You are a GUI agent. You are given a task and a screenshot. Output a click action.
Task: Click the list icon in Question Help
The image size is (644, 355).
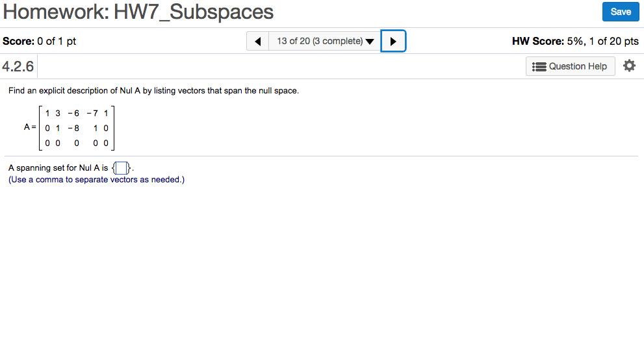(539, 67)
